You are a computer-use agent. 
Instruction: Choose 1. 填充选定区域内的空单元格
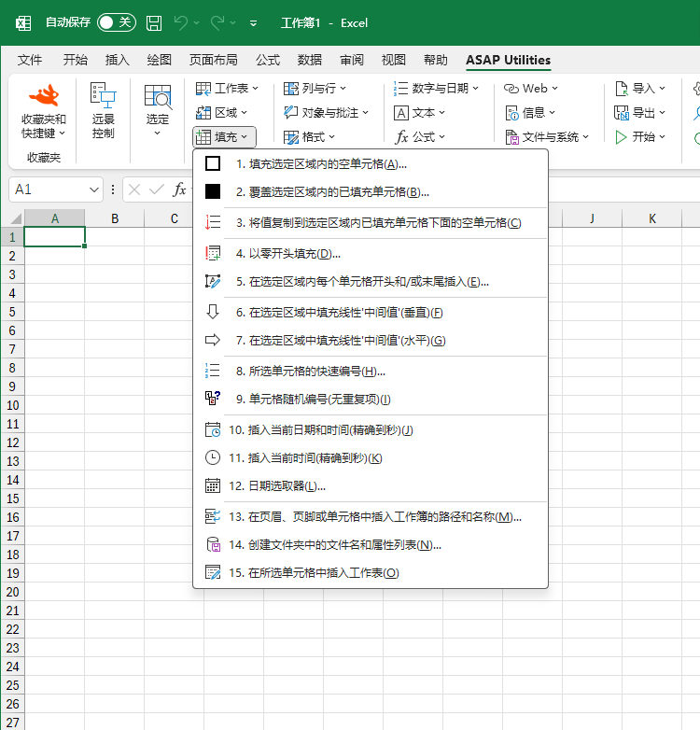tap(371, 164)
